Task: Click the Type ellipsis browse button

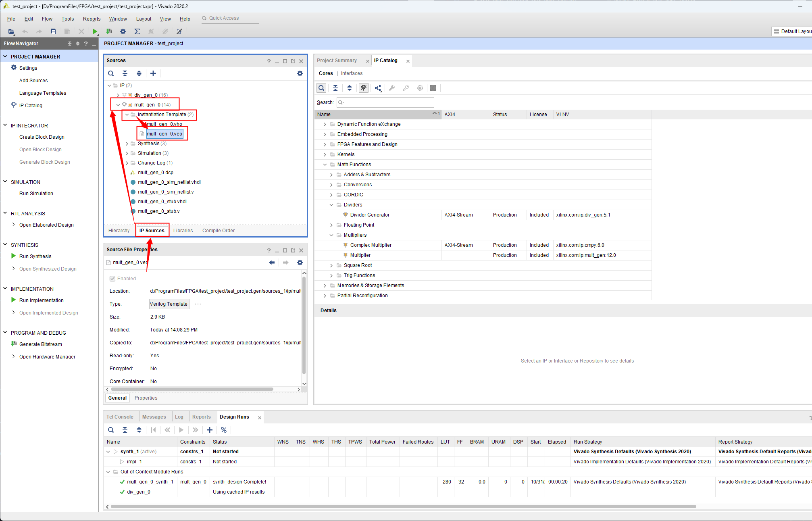Action: 198,304
